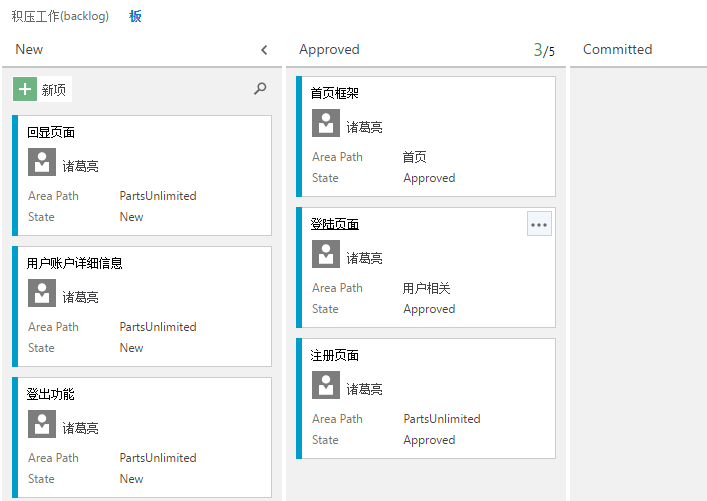Open the 注册页面 card title
The image size is (707, 501).
tap(335, 355)
